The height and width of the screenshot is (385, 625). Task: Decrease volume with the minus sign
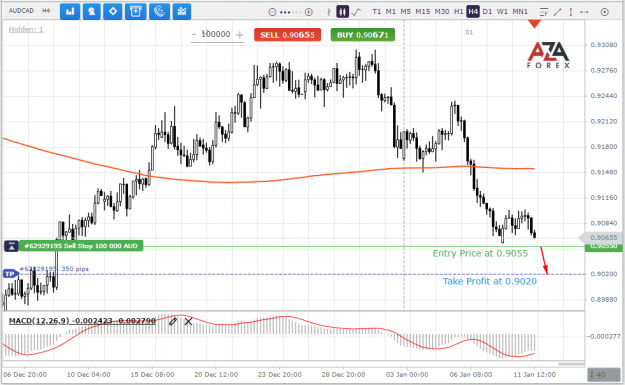pos(194,35)
